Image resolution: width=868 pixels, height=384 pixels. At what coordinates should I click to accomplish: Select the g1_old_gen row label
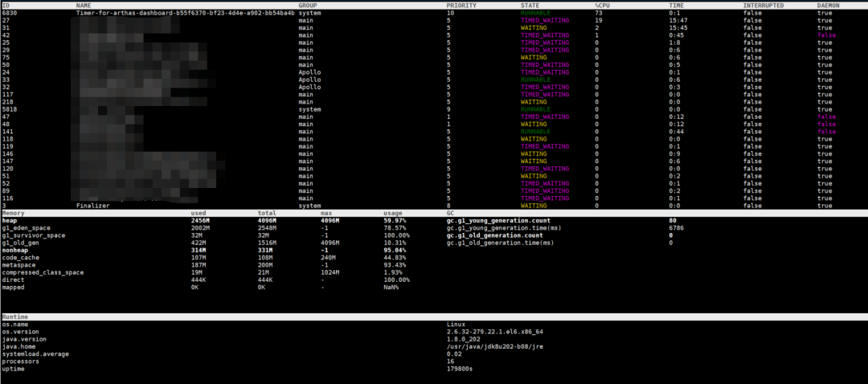tap(20, 243)
